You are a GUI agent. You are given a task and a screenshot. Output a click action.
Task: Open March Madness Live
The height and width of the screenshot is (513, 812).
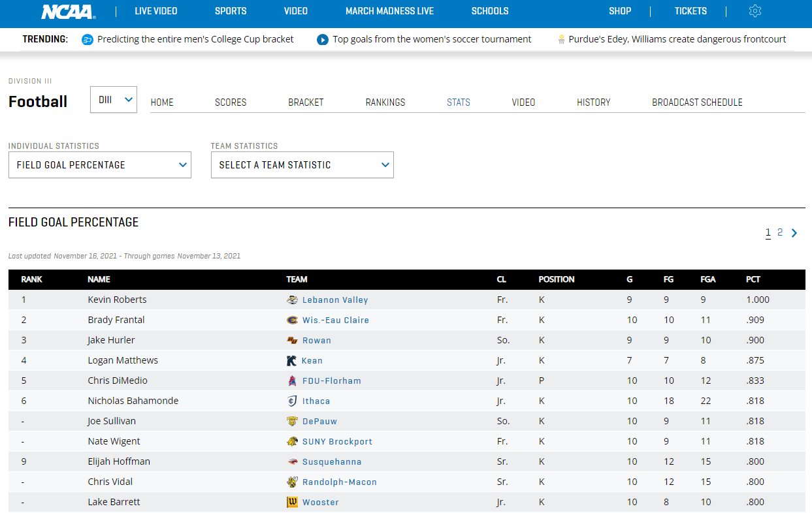389,11
